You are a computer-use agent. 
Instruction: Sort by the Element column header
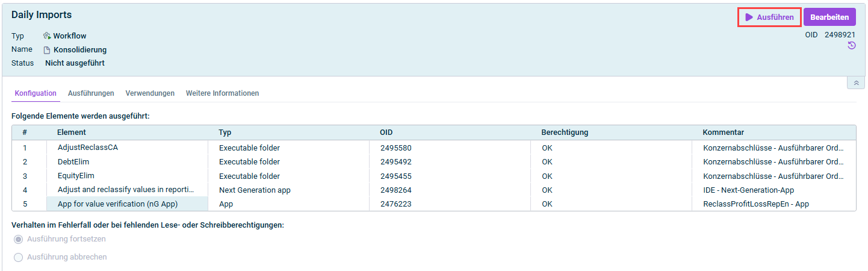click(x=72, y=132)
